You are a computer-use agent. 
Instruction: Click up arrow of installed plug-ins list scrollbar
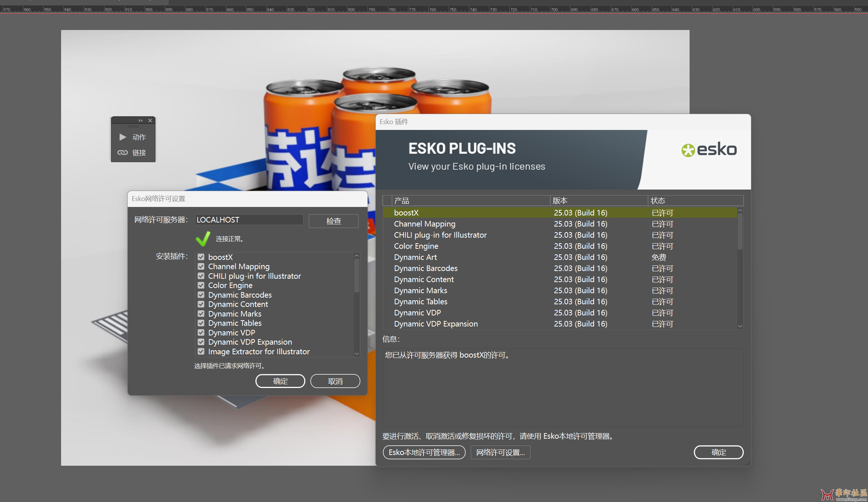[x=357, y=256]
